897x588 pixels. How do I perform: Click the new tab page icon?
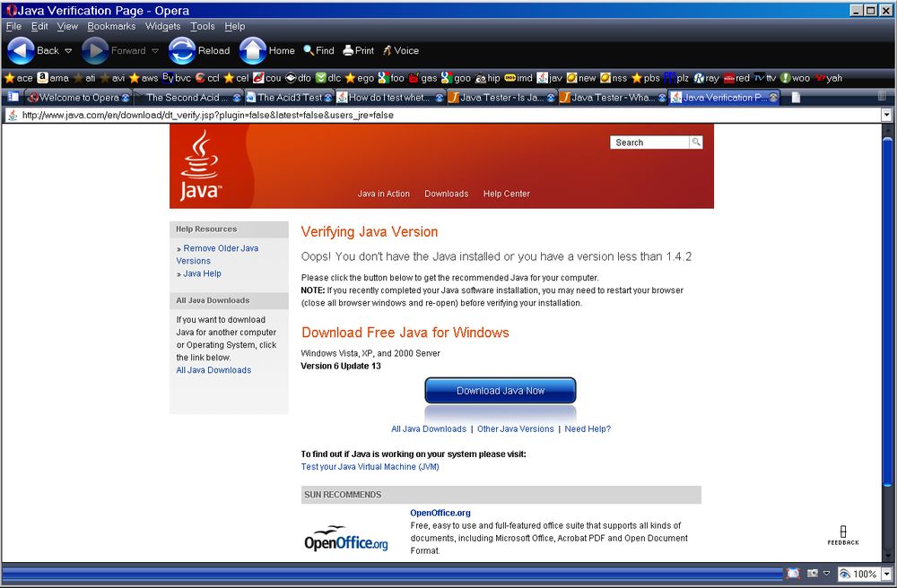(796, 98)
